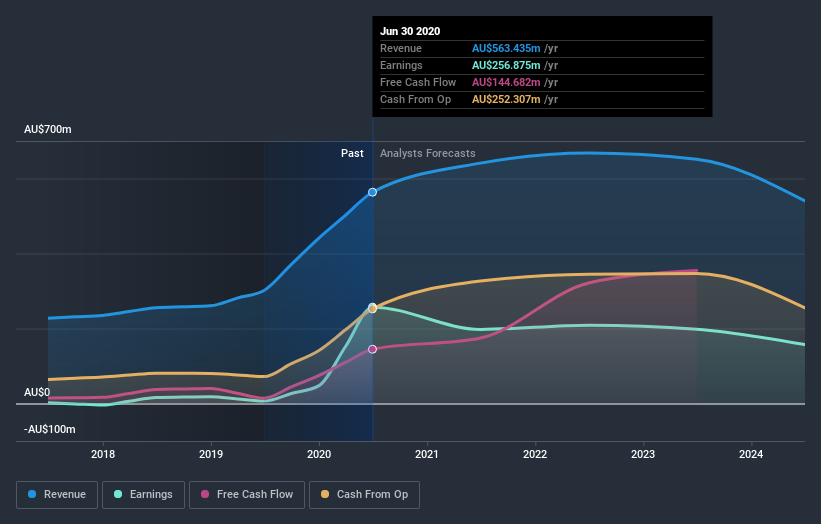Toggle the Revenue legend button
This screenshot has height=524, width=821.
[x=57, y=495]
